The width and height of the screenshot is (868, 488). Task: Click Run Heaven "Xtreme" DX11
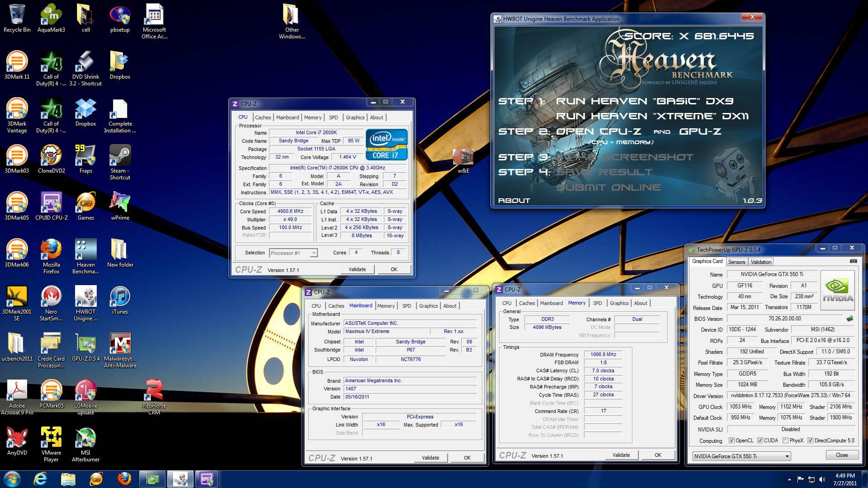pyautogui.click(x=652, y=116)
